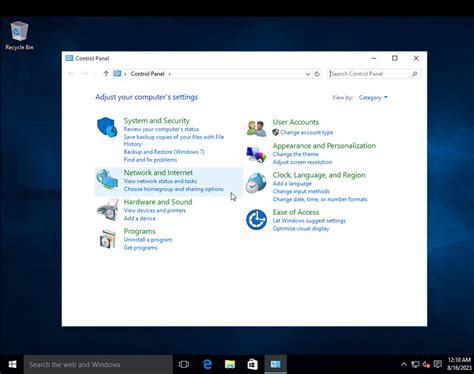Image resolution: width=474 pixels, height=374 pixels.
Task: Click the Search the web and Windows box
Action: coord(98,364)
